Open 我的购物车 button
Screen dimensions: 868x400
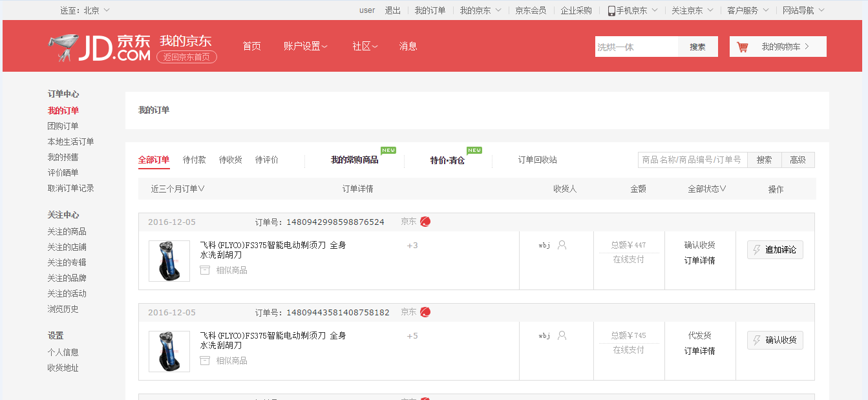coord(778,47)
